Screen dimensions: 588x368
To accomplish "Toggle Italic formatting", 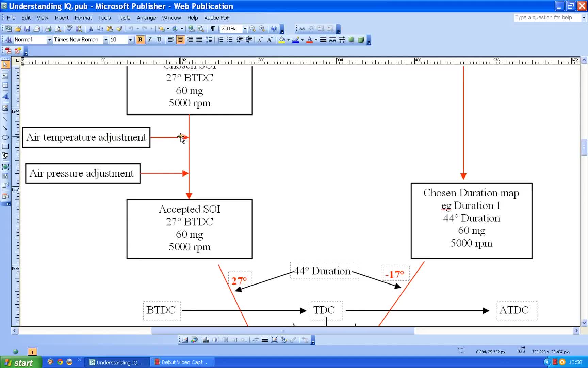I will tap(149, 40).
